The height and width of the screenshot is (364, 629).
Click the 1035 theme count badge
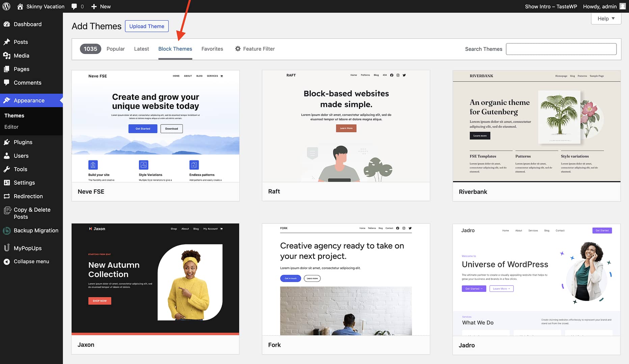point(90,49)
